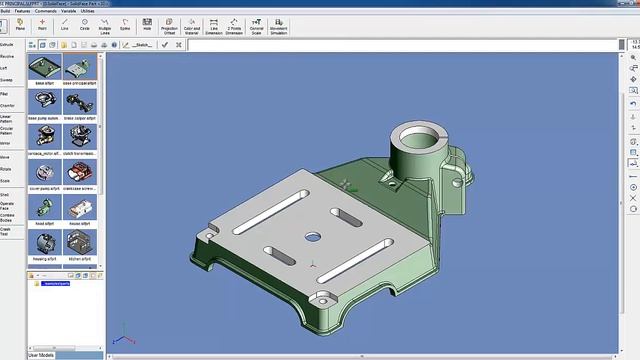Open the kitchen model thumbnail
The image size is (640, 360).
80,243
